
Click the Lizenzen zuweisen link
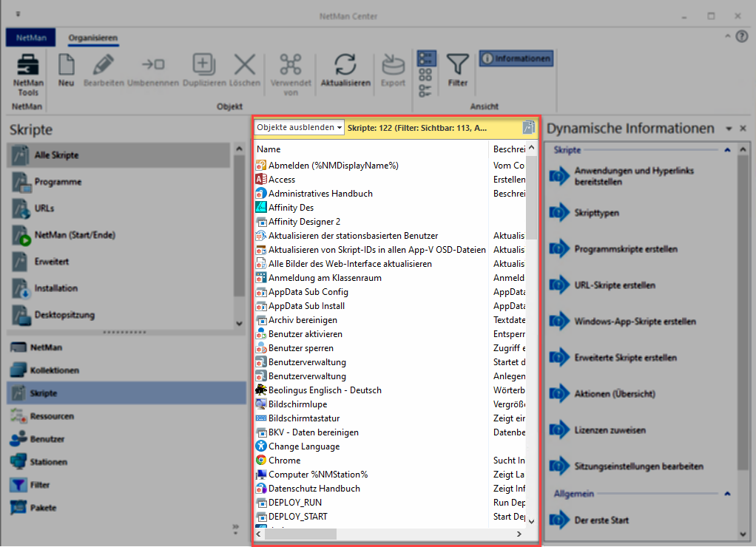(x=610, y=429)
